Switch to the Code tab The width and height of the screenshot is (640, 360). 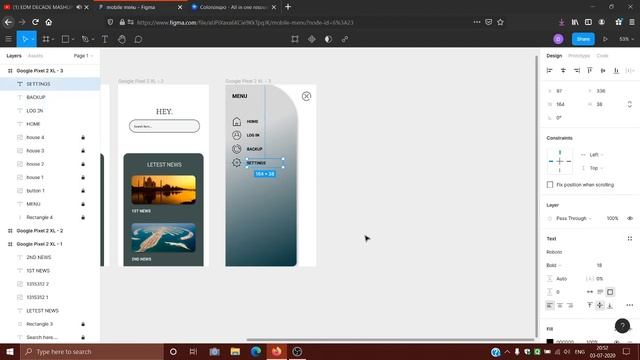click(602, 56)
